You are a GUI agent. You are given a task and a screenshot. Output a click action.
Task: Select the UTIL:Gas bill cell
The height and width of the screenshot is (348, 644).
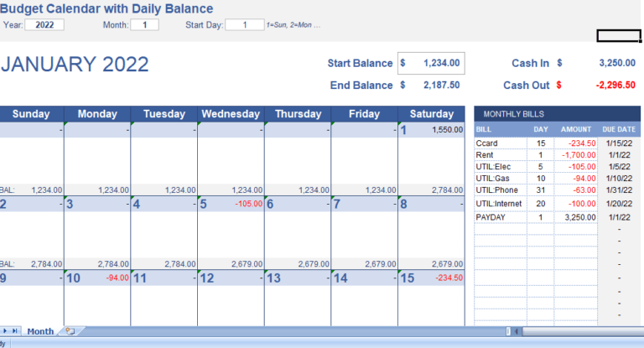click(x=501, y=179)
